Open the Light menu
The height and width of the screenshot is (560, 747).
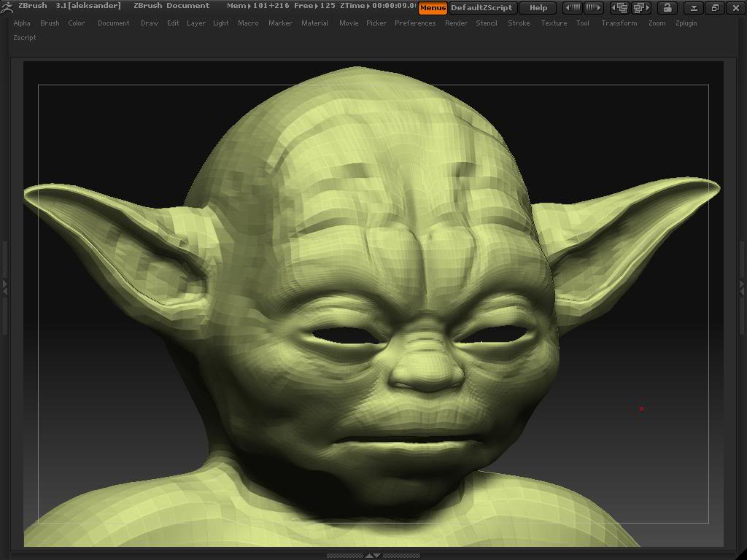coord(220,23)
